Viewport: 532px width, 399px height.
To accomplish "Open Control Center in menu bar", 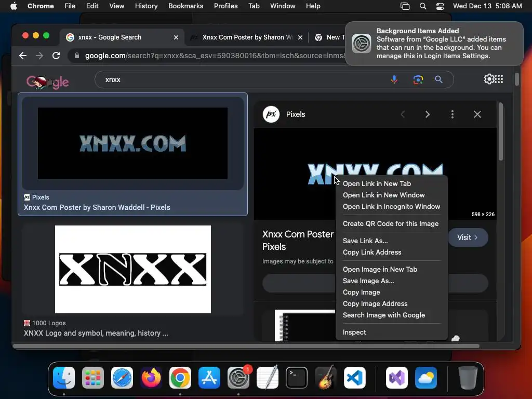I will pos(440,6).
